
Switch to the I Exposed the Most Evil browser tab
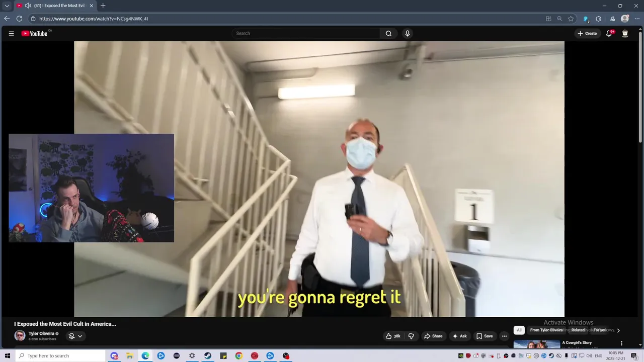55,6
